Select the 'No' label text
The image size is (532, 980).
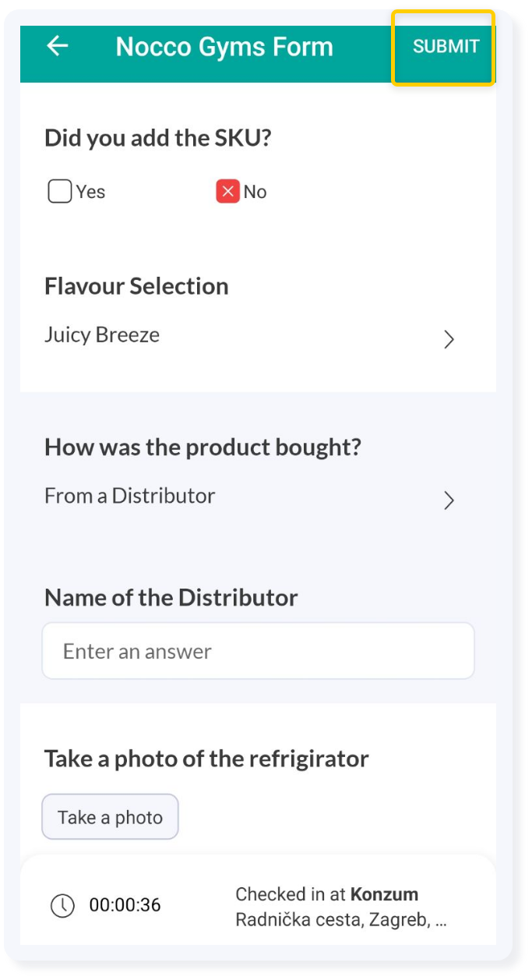pyautogui.click(x=255, y=192)
